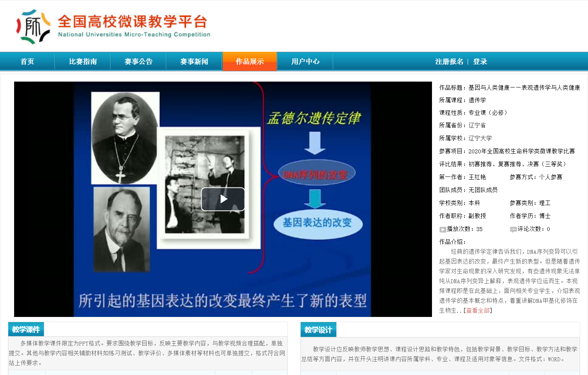Click the 基因表达的改变 oval in video

pyautogui.click(x=318, y=223)
